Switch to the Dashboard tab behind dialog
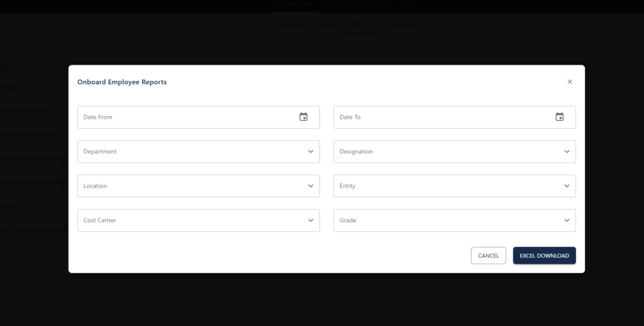Viewport: 644px width, 326px height. coord(289,24)
